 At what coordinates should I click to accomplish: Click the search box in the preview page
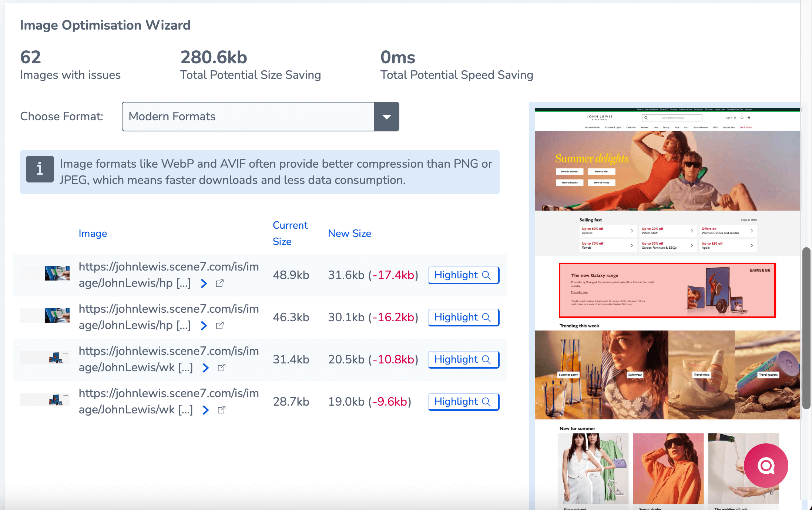[672, 118]
